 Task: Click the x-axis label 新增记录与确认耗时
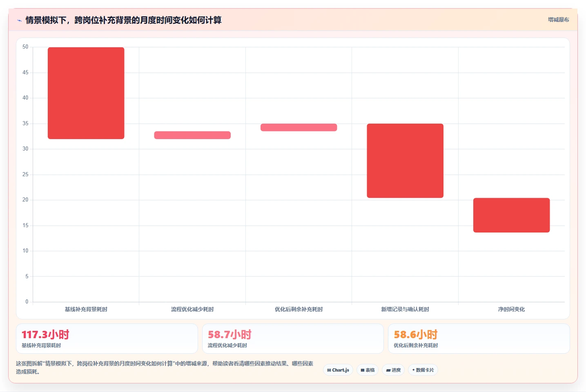(x=405, y=310)
